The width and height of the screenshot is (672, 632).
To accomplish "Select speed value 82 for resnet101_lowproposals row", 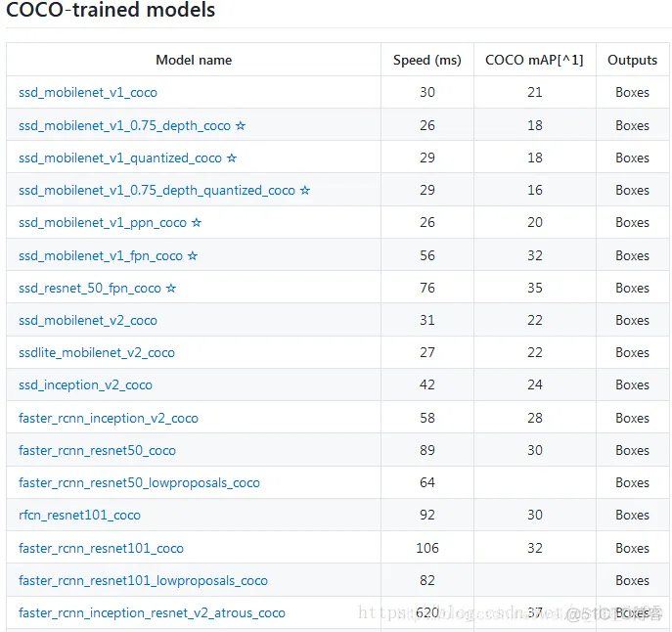I will (427, 580).
